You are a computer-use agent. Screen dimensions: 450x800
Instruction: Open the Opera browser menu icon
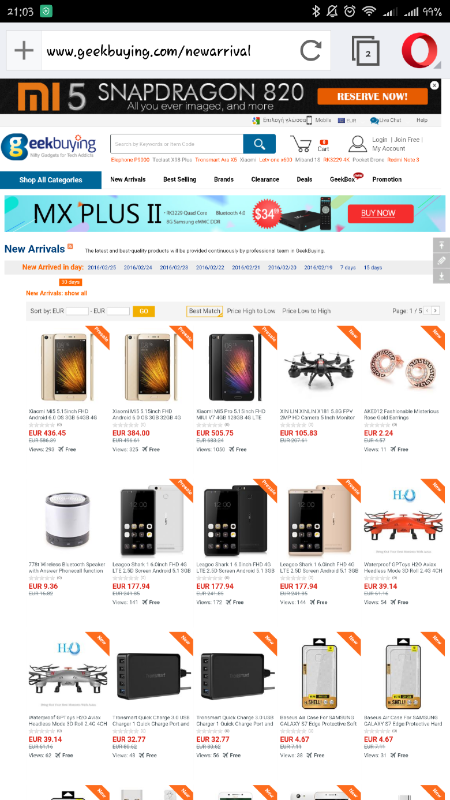pos(420,51)
